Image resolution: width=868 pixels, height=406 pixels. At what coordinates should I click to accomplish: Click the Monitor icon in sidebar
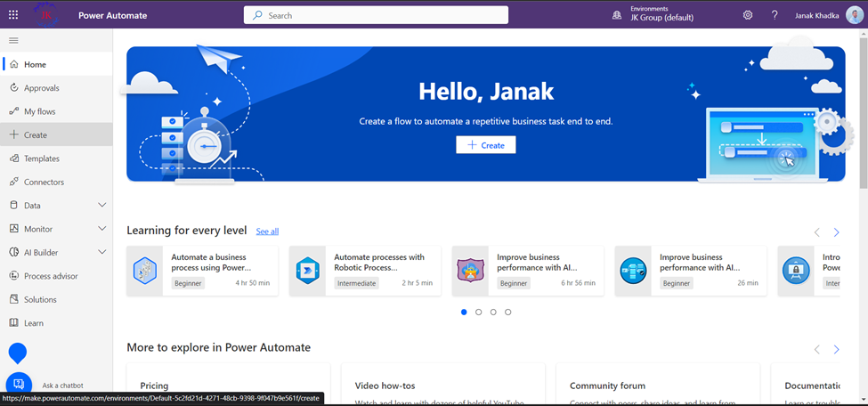[14, 229]
